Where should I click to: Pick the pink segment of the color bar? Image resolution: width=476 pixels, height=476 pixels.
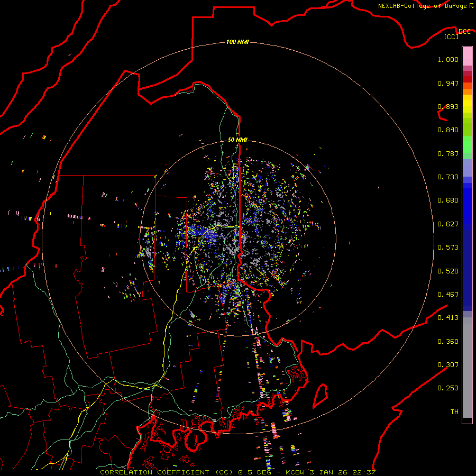point(467,56)
